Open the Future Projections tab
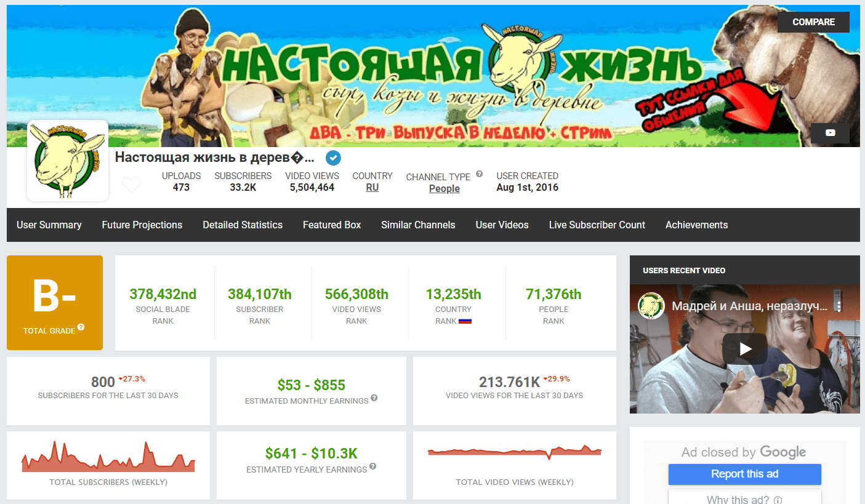Viewport: 865px width, 504px height. pyautogui.click(x=142, y=225)
